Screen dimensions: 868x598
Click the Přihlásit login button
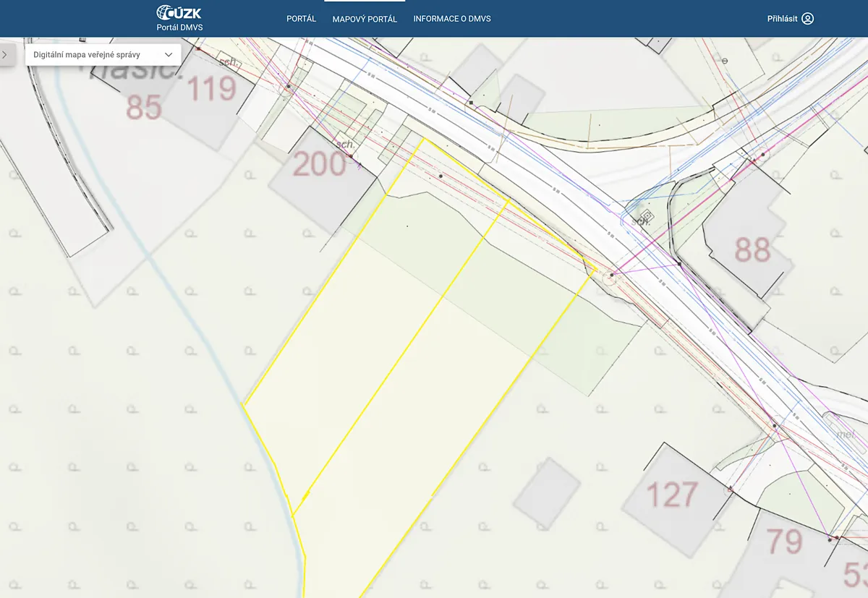[791, 19]
